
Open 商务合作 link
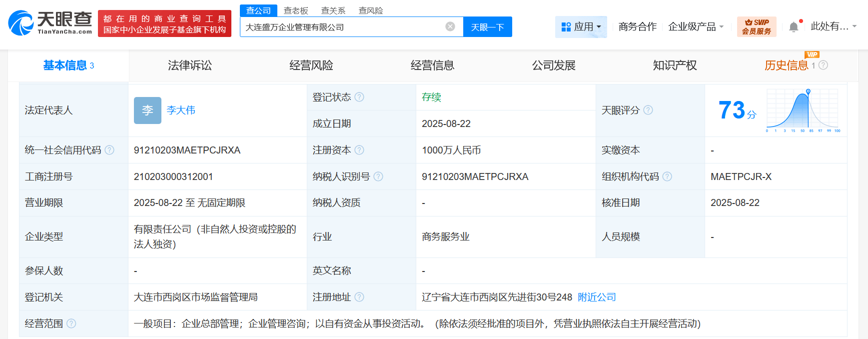[638, 26]
